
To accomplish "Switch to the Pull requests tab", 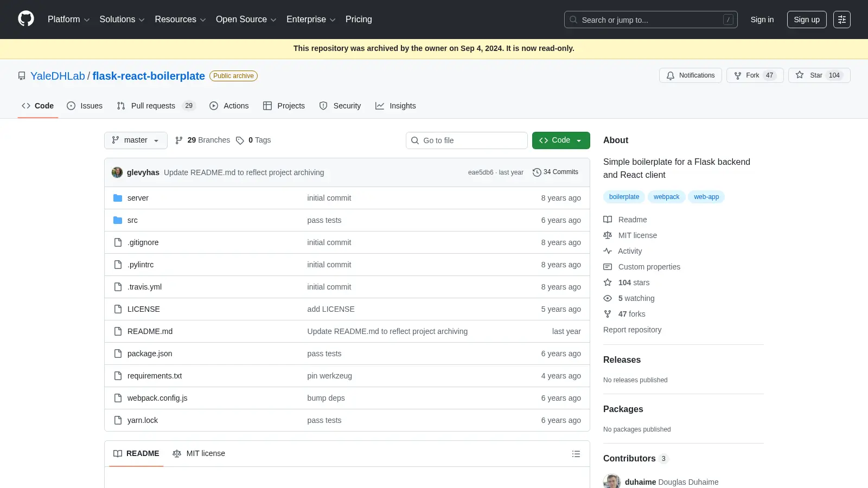I will pyautogui.click(x=156, y=106).
